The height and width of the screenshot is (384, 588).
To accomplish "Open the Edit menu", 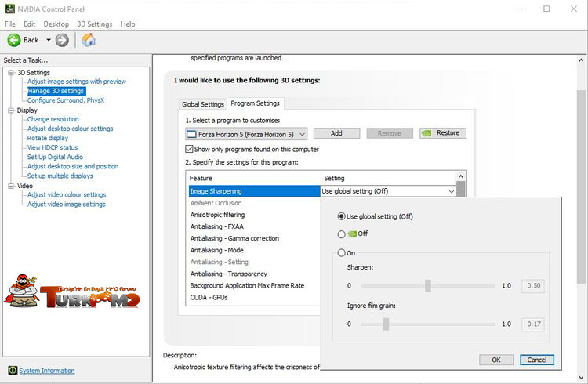I will click(29, 24).
